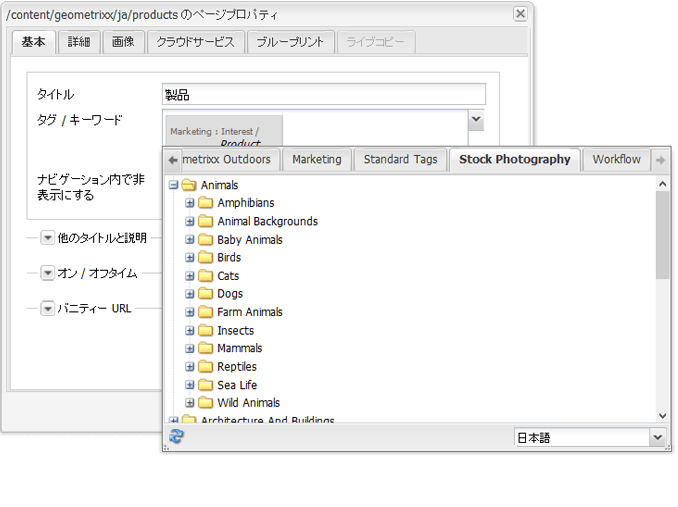Expand the 他のタイトルと説明 section
The height and width of the screenshot is (507, 678).
[x=47, y=238]
